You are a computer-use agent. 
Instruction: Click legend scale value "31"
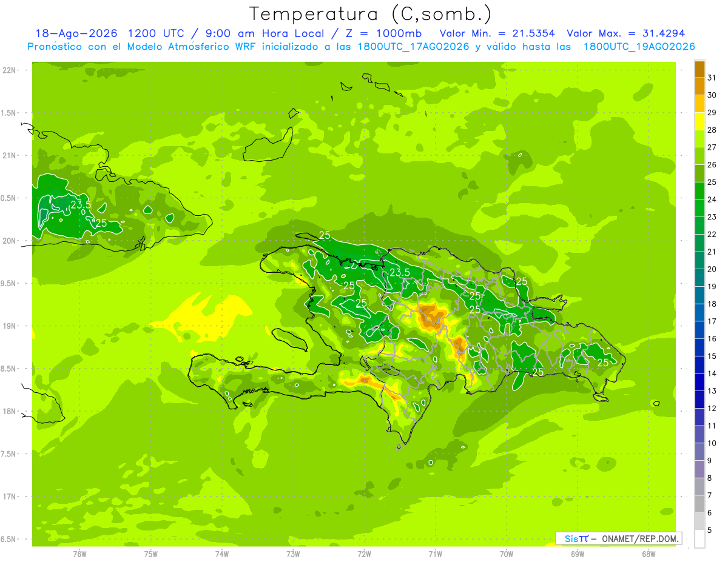point(712,78)
